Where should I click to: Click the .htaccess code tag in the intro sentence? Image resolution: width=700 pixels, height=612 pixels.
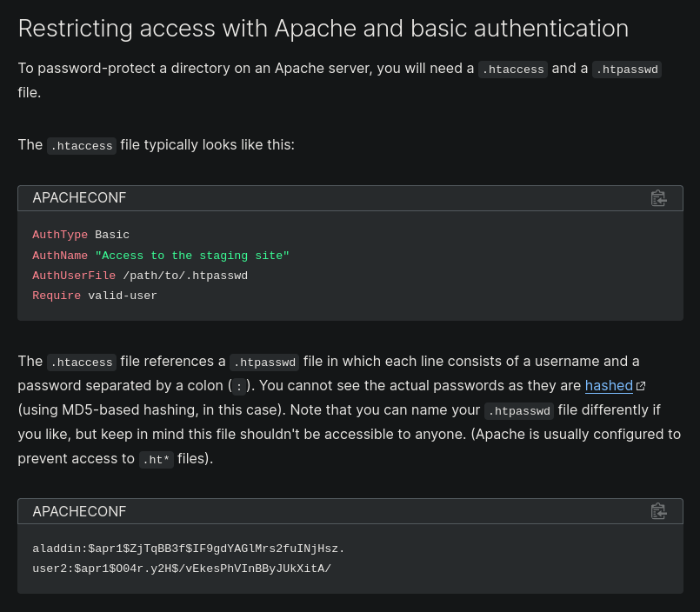(513, 70)
